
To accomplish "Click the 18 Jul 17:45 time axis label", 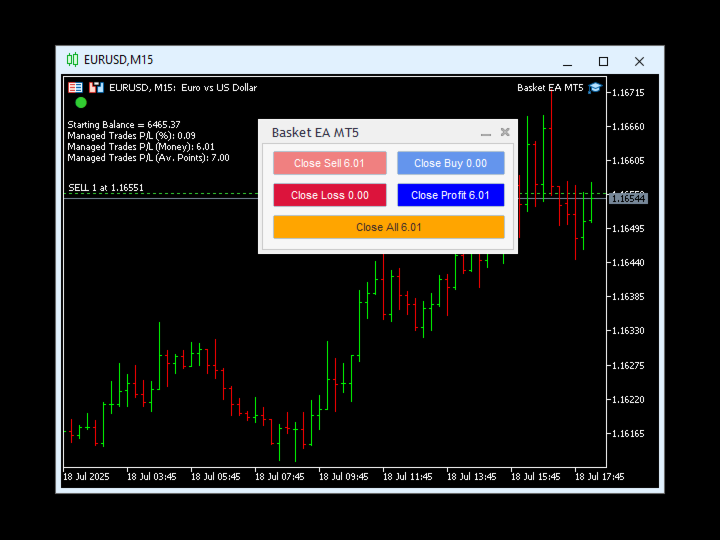I will 600,477.
